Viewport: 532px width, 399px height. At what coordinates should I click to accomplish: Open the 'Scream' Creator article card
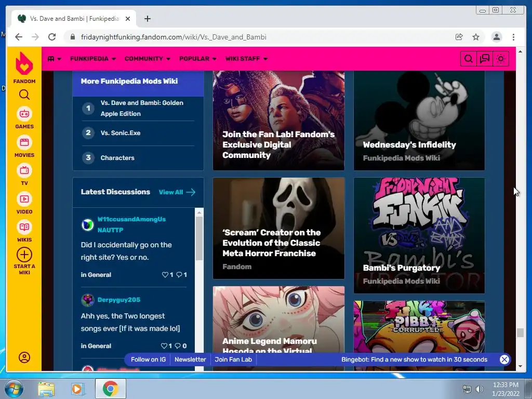(278, 229)
